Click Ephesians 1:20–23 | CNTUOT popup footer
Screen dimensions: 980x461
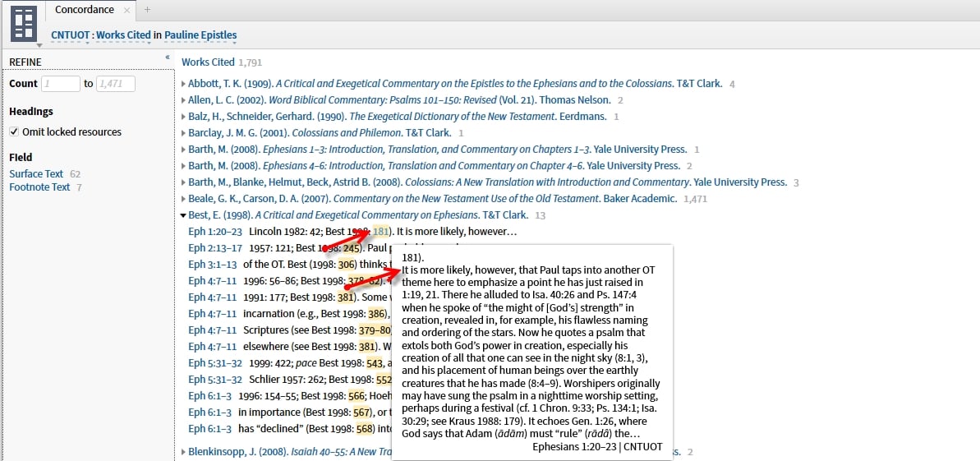click(597, 446)
